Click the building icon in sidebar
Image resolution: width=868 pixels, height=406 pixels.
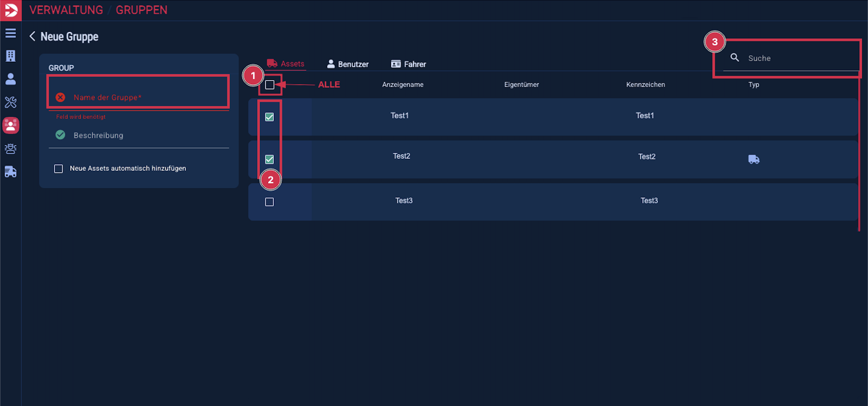pos(11,56)
